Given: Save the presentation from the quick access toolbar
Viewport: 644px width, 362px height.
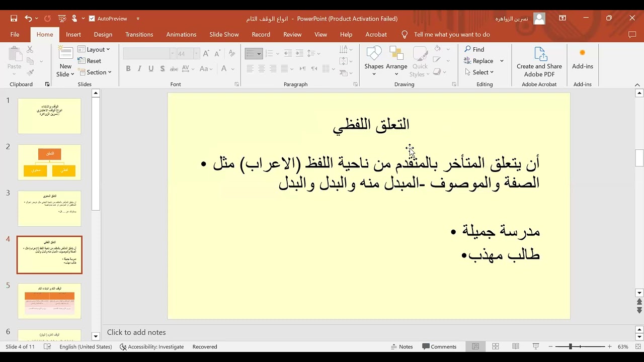Looking at the screenshot, I should (x=14, y=19).
